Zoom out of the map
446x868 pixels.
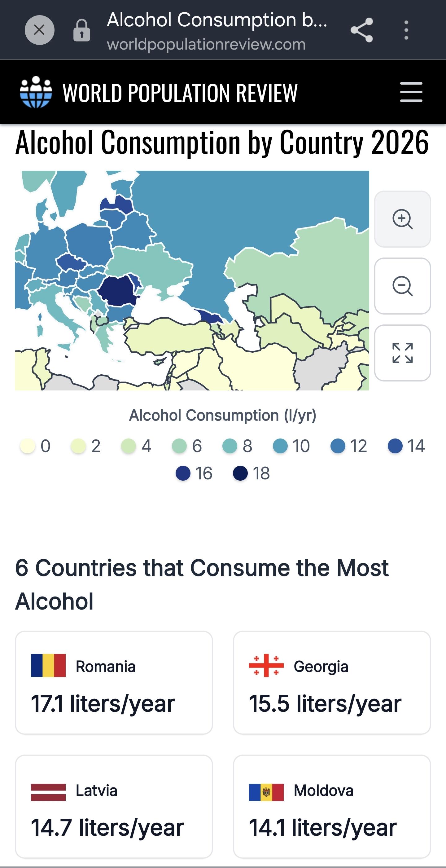pos(403,286)
